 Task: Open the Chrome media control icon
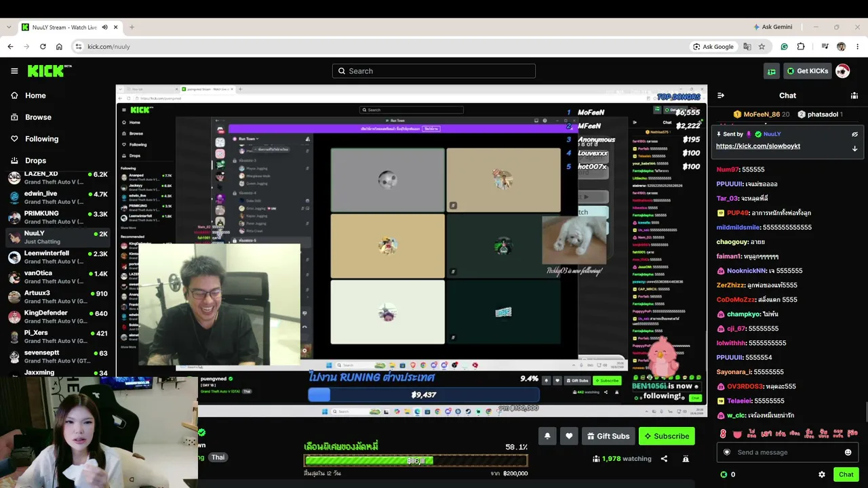coord(825,47)
